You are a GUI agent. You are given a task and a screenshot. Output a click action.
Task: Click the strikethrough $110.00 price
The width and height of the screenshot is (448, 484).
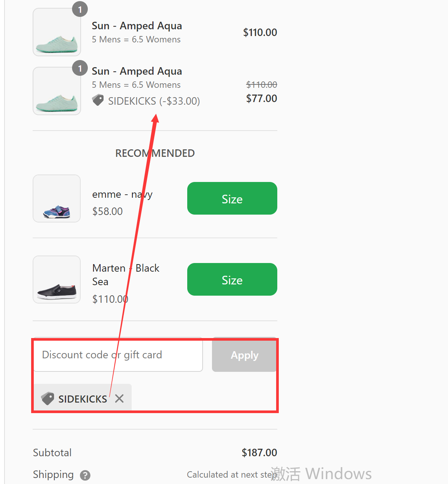[262, 84]
